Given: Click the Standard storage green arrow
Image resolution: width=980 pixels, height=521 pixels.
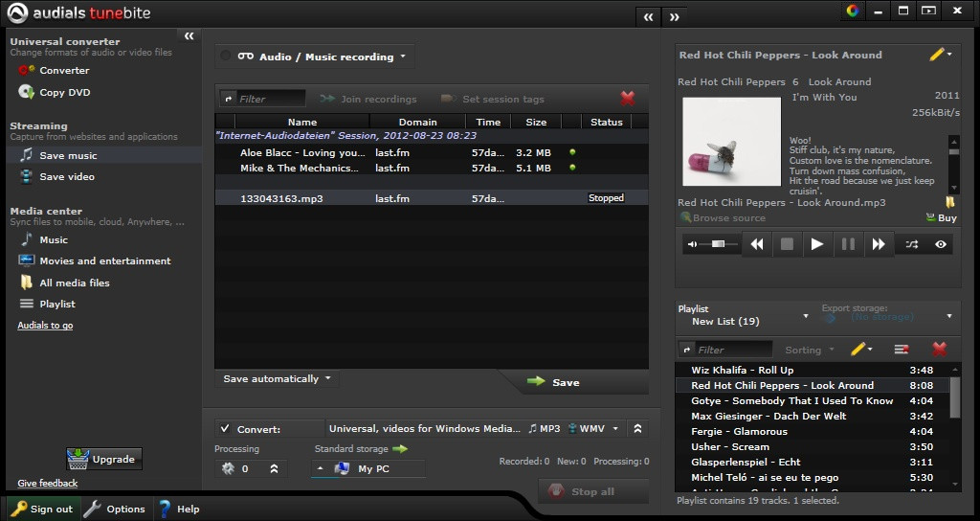Looking at the screenshot, I should click(400, 448).
